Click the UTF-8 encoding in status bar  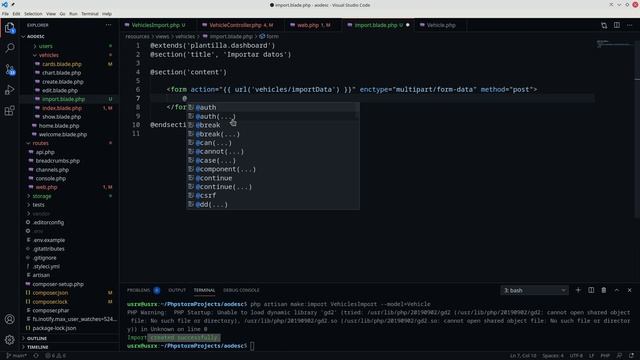[x=576, y=356]
